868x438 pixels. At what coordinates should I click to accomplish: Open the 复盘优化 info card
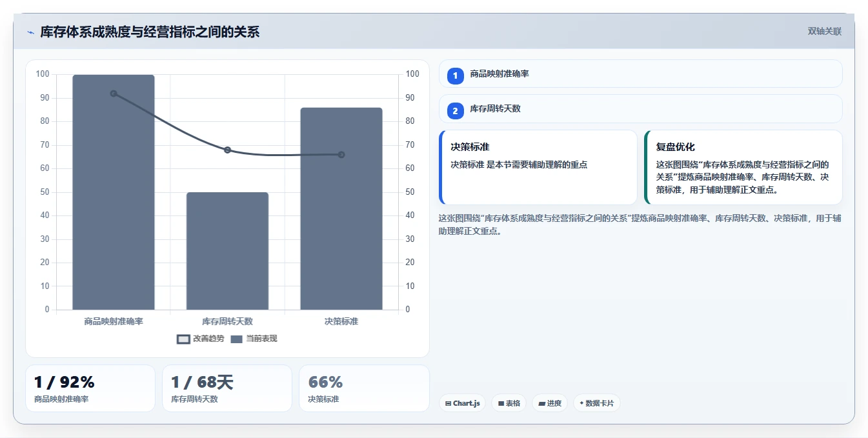[x=743, y=167]
